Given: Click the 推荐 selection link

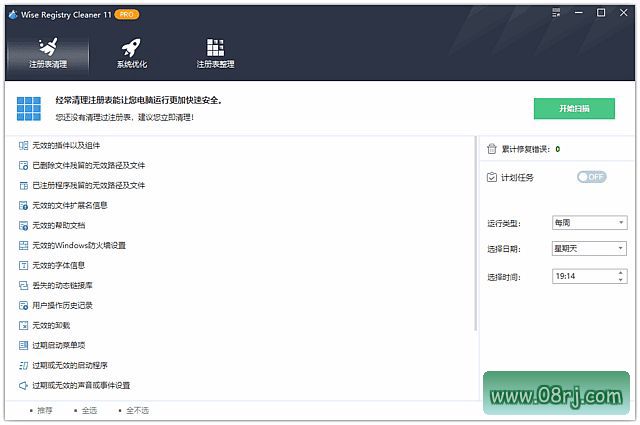Looking at the screenshot, I should (45, 410).
